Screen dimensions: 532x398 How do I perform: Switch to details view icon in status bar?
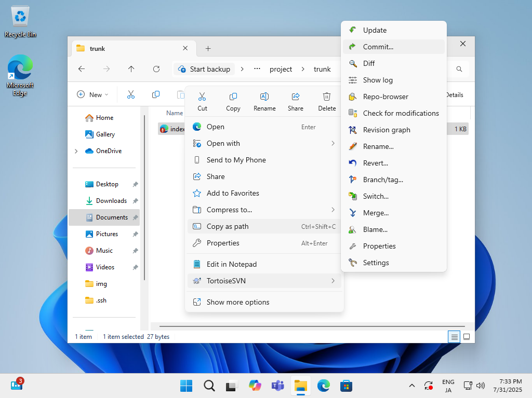pos(454,337)
